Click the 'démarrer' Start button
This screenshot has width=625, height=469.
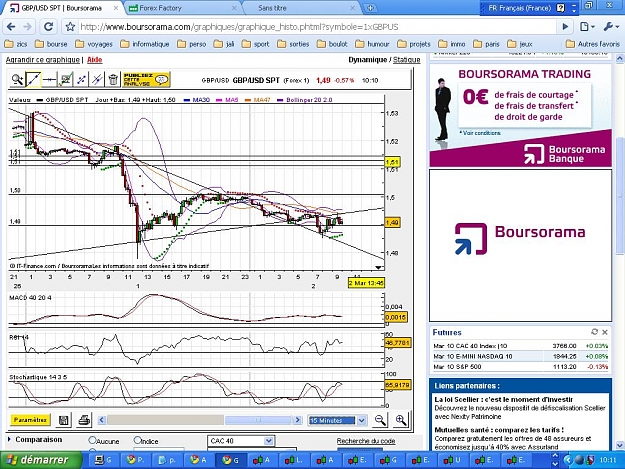[41, 460]
